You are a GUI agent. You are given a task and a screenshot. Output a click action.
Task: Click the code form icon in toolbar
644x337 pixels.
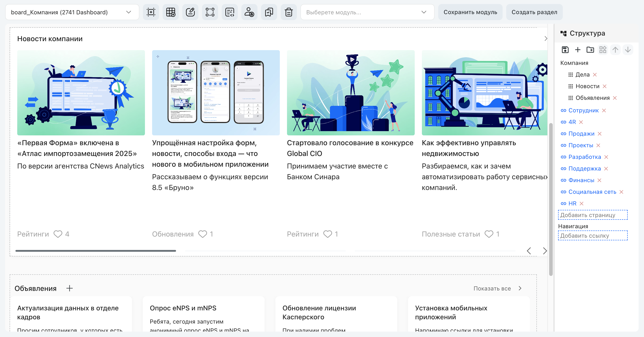tap(230, 12)
